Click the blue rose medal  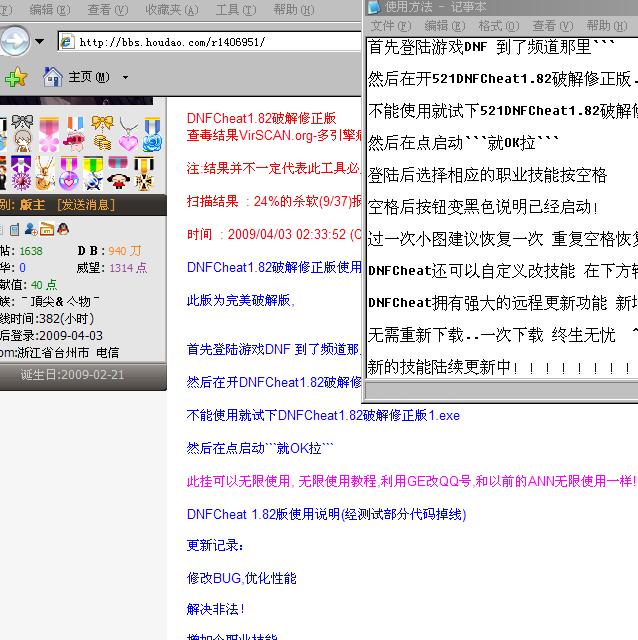click(x=152, y=134)
